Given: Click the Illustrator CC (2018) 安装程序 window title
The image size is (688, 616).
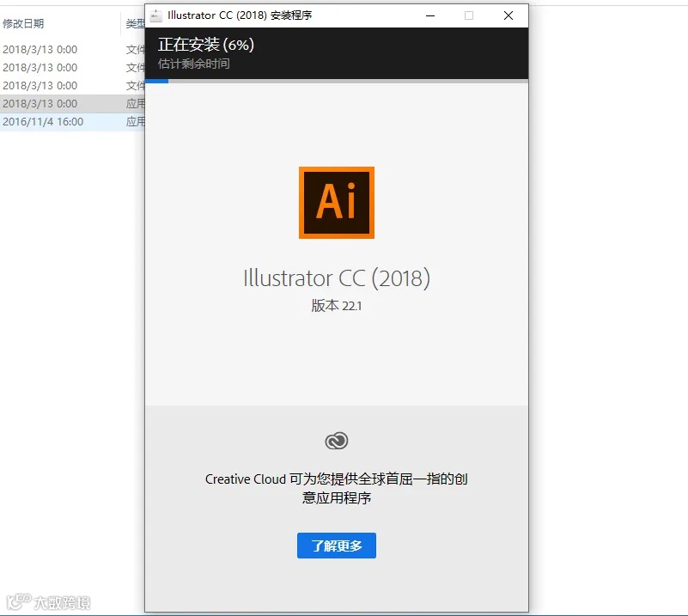Looking at the screenshot, I should tap(240, 15).
